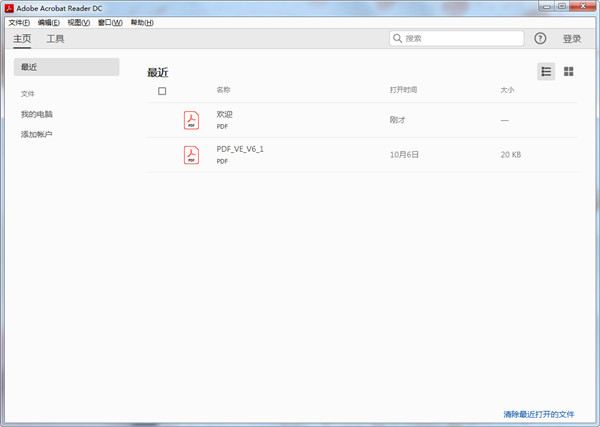Switch to list view layout
Screen dimensions: 600x427
pos(546,71)
